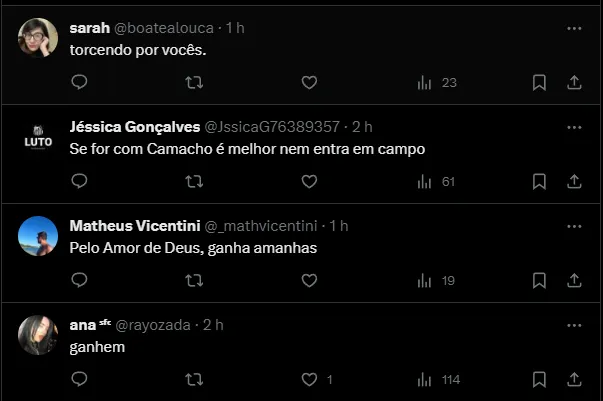
Task: Open Jéssica Gonçalves' profile name link
Action: [x=135, y=127]
